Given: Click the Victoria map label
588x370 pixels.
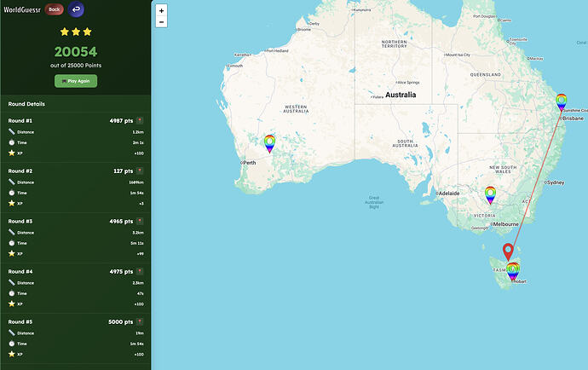Looking at the screenshot, I should click(485, 216).
